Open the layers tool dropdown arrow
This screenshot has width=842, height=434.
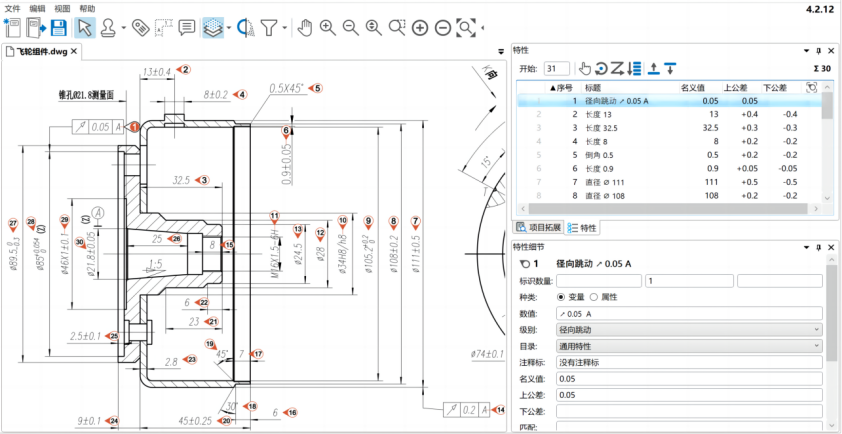[x=229, y=28]
